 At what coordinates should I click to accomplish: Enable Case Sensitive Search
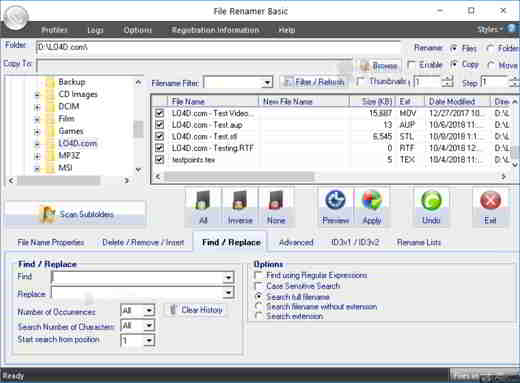click(x=258, y=286)
